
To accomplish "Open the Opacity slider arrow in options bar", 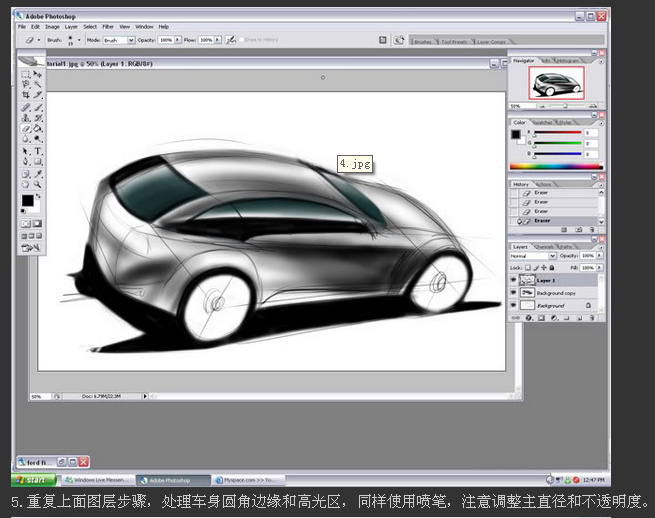I will pyautogui.click(x=178, y=40).
